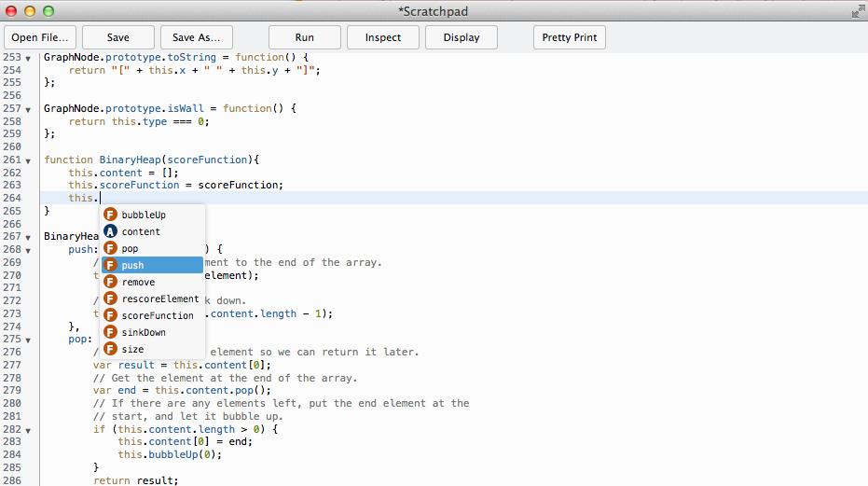Click 'var end' on line 279
The height and width of the screenshot is (486, 868).
coord(115,390)
